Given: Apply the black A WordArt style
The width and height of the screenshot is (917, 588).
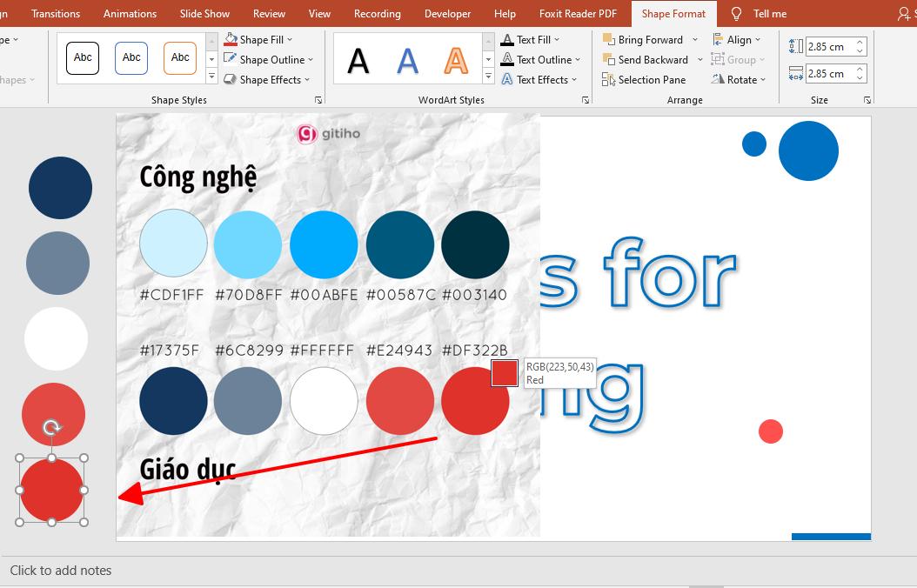Looking at the screenshot, I should [358, 60].
